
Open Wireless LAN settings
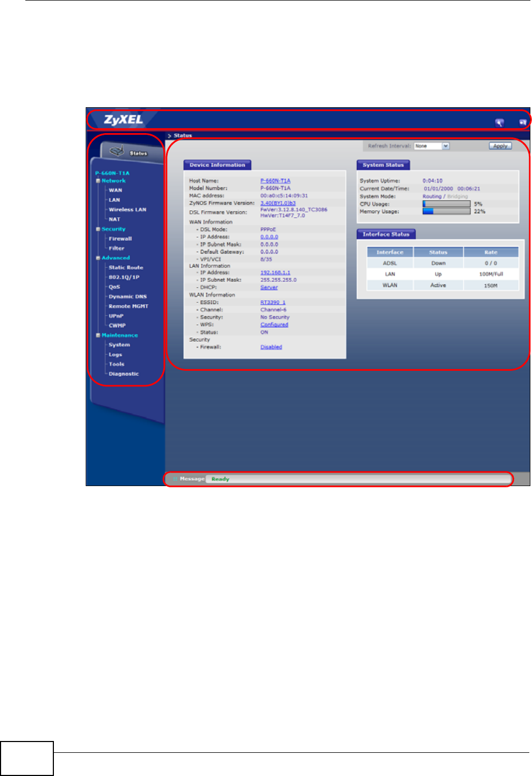[127, 210]
